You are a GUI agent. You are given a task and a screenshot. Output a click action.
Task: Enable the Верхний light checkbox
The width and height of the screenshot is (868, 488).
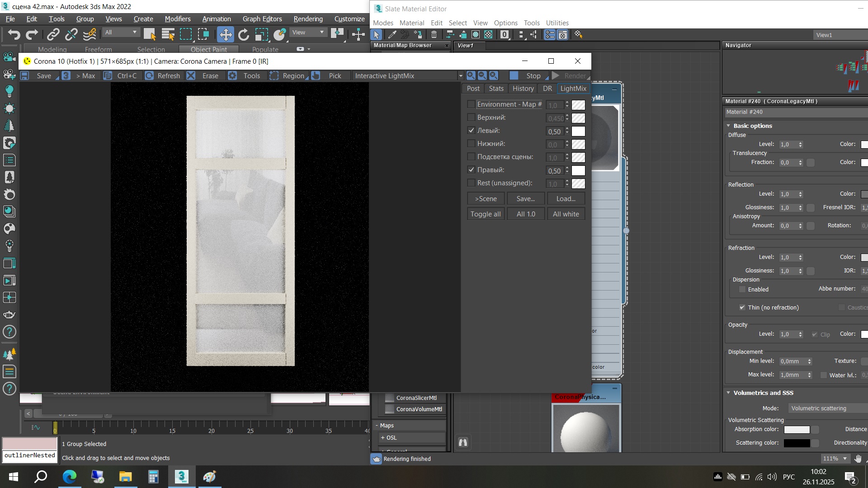[x=471, y=117]
